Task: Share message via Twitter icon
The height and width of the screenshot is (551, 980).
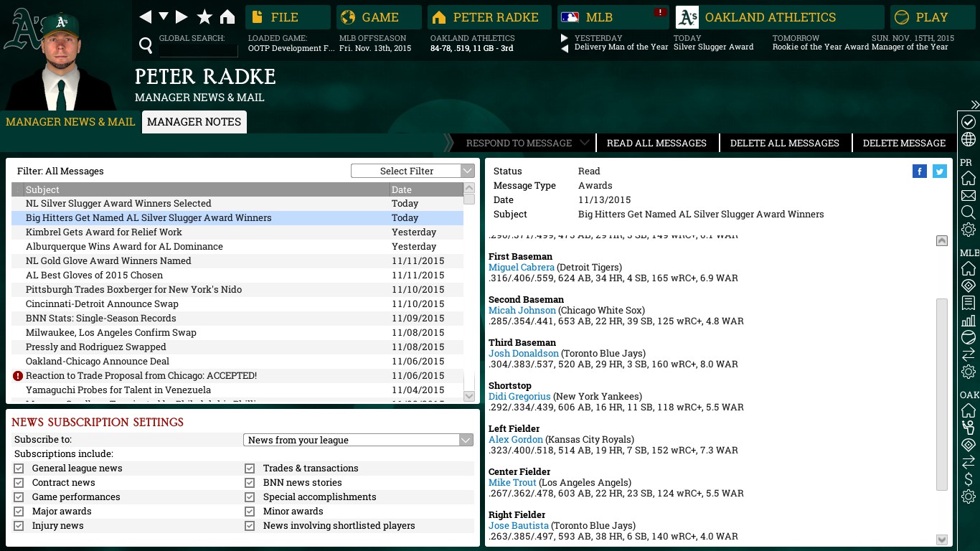Action: [x=940, y=171]
